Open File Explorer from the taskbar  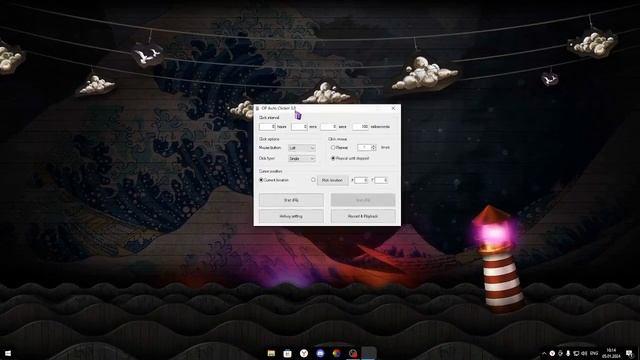(271, 353)
